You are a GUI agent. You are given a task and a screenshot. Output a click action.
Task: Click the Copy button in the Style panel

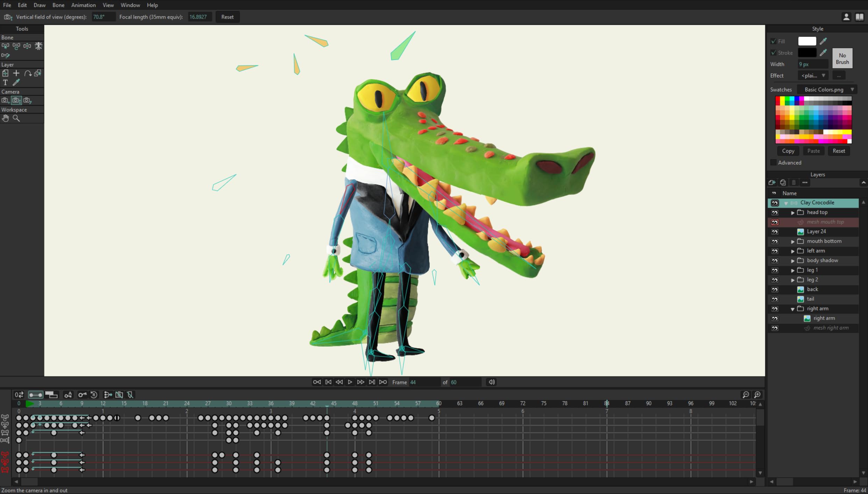coord(788,151)
